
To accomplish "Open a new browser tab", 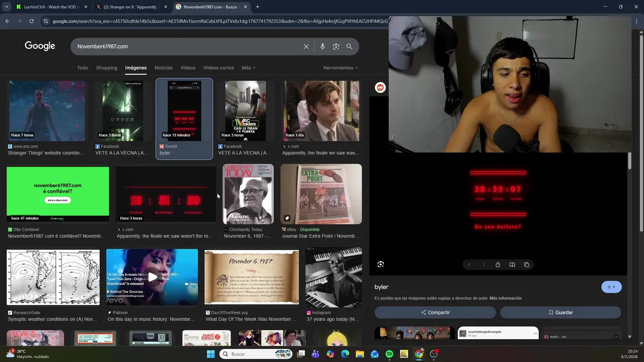I will [x=258, y=7].
